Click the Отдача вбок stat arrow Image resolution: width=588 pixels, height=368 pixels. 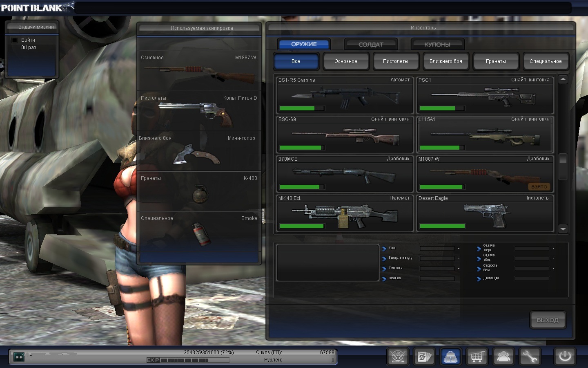pos(479,258)
